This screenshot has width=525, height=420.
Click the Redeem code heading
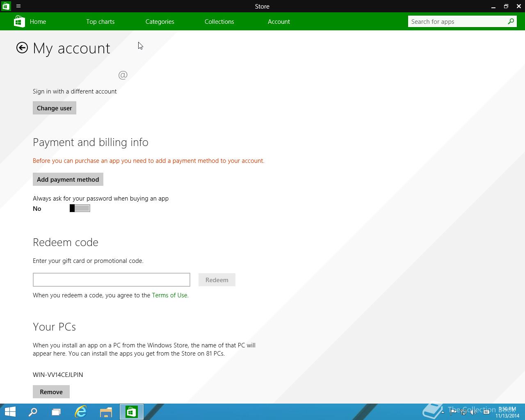click(66, 242)
